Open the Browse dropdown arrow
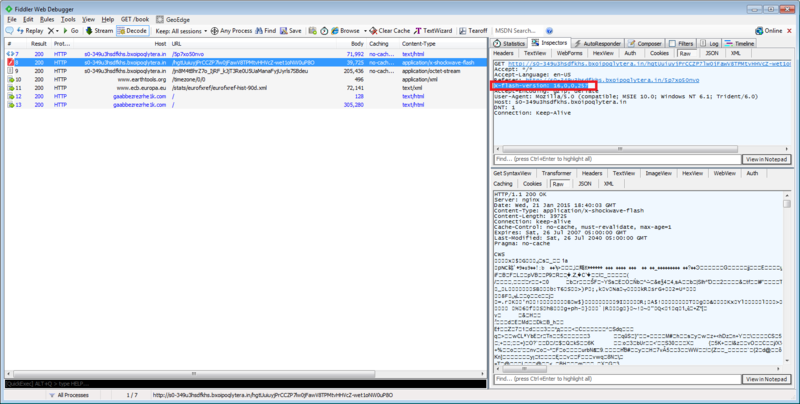 pos(365,31)
